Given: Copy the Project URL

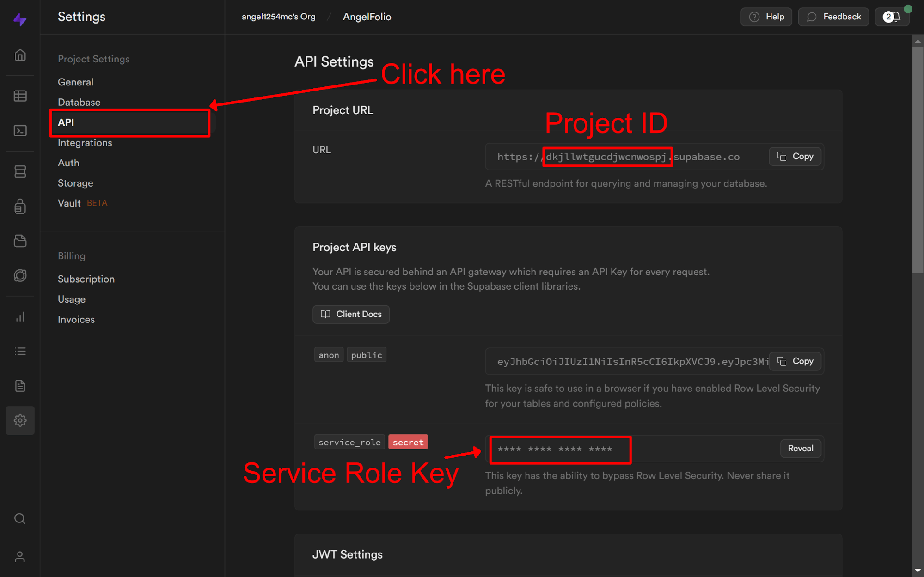Looking at the screenshot, I should [795, 156].
